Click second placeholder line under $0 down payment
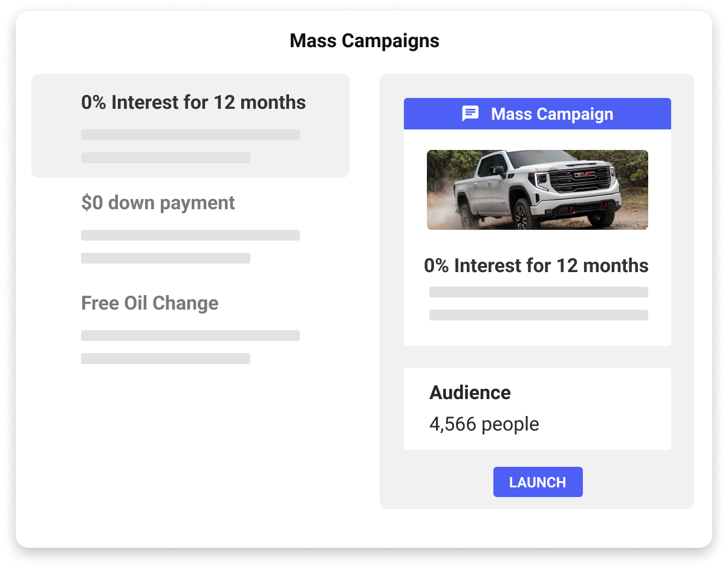728x569 pixels. (x=166, y=258)
